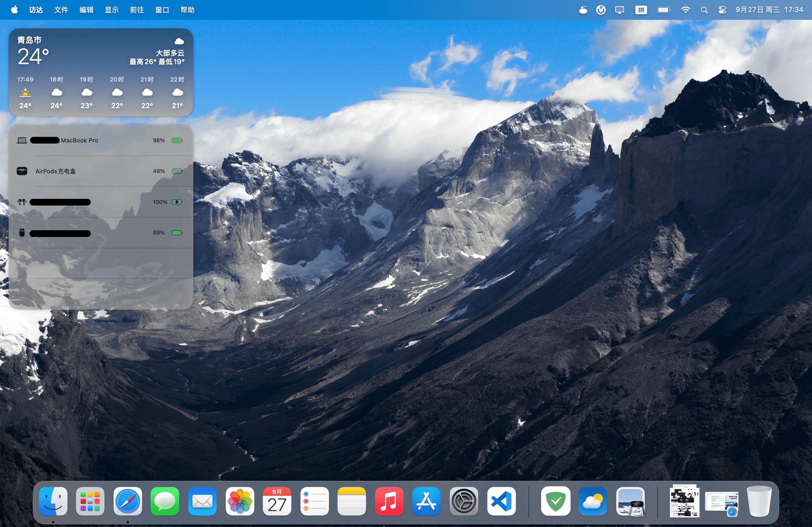Click 最高26° 最低19° text
Image resolution: width=812 pixels, height=527 pixels.
coord(157,62)
